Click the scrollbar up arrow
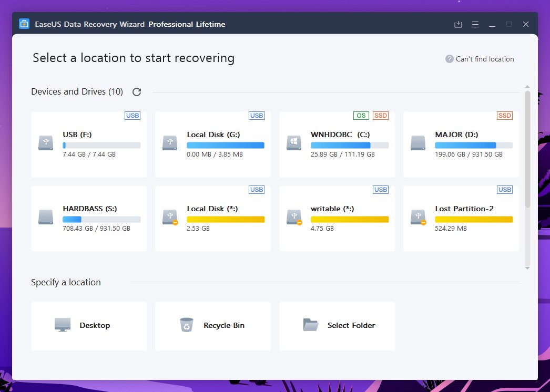The image size is (550, 392). coord(527,86)
